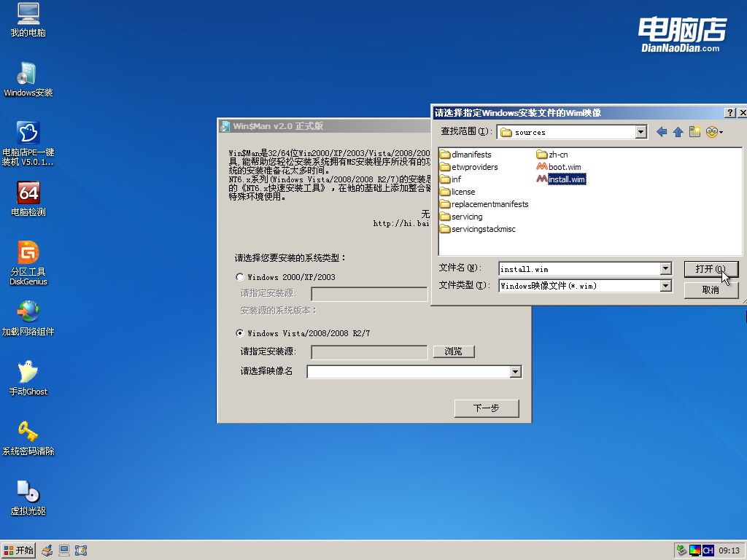Expand the 请选择映像名 image name dropdown

point(515,372)
